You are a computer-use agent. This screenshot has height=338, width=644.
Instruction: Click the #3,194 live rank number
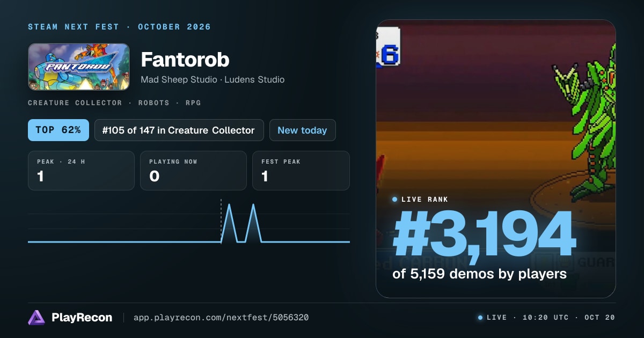(x=484, y=235)
